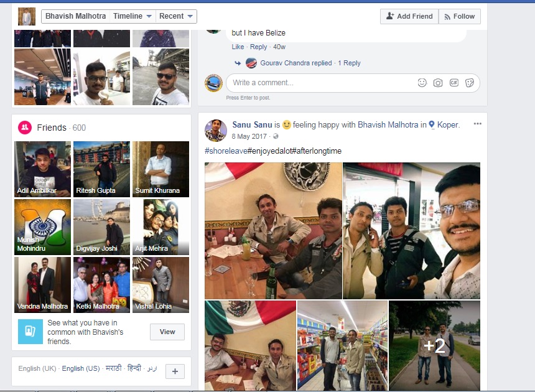Open the Timeline dropdown
535x392 pixels.
click(x=133, y=16)
